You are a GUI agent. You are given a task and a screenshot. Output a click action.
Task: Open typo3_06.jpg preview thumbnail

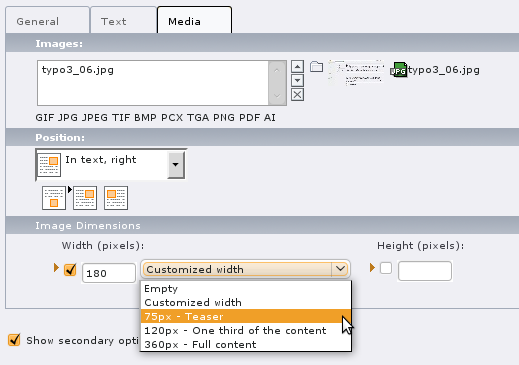click(356, 72)
